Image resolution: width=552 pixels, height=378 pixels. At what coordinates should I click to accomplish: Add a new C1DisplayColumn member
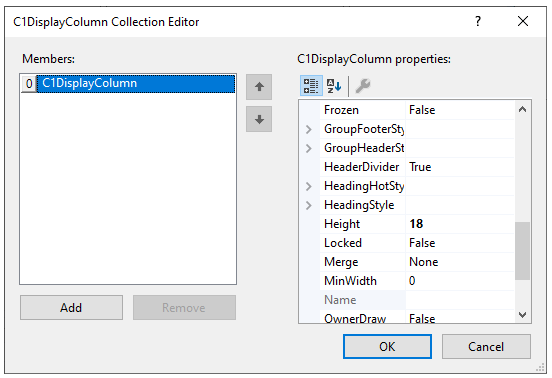[71, 308]
